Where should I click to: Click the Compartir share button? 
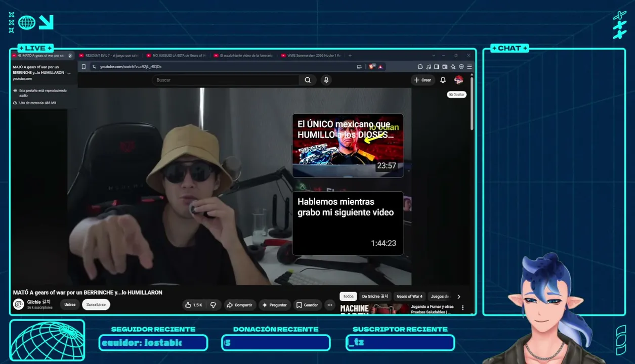tap(239, 305)
